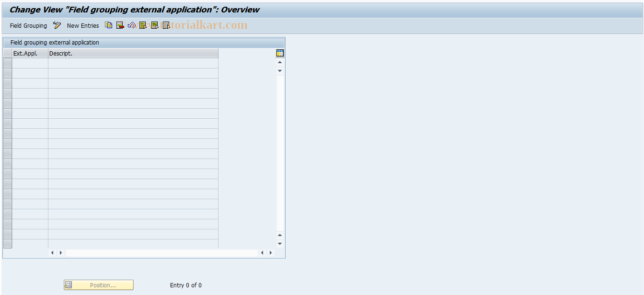The height and width of the screenshot is (295, 644).
Task: Click the Descript. column header
Action: [x=133, y=54]
